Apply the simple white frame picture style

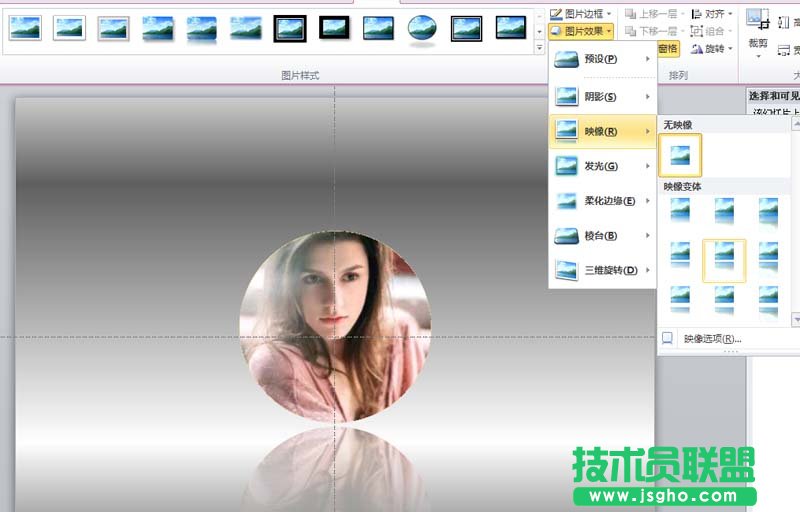[25, 28]
